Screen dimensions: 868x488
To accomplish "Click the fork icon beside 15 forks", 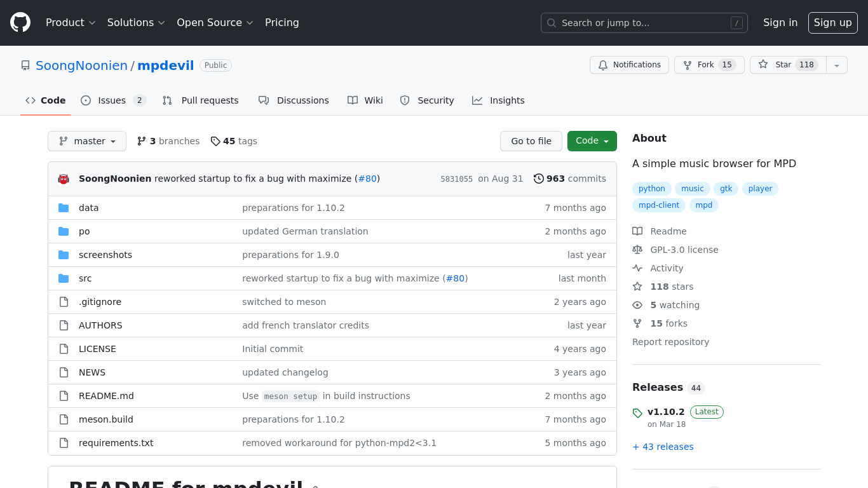I will 637,323.
